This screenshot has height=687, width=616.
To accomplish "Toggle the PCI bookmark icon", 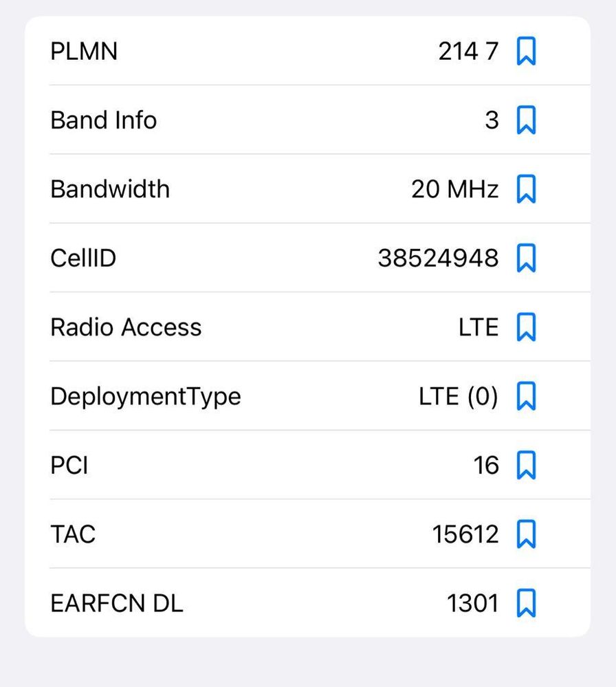I will coord(526,466).
